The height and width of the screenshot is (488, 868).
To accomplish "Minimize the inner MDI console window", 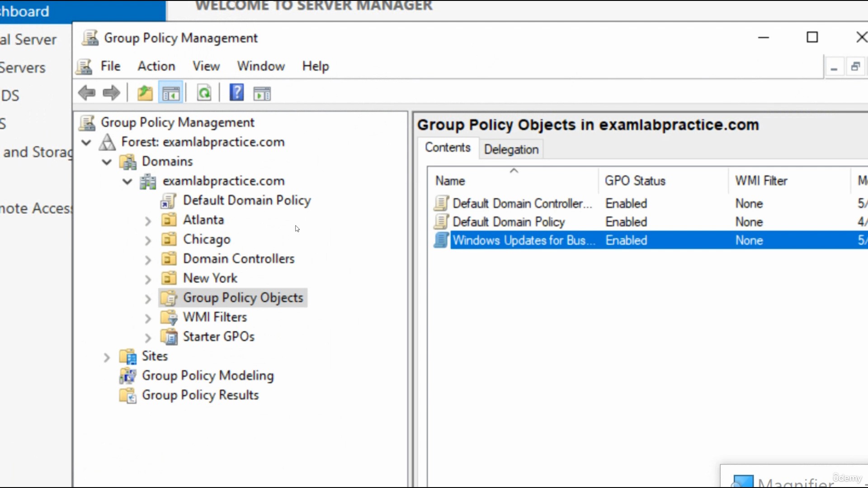I will (834, 68).
